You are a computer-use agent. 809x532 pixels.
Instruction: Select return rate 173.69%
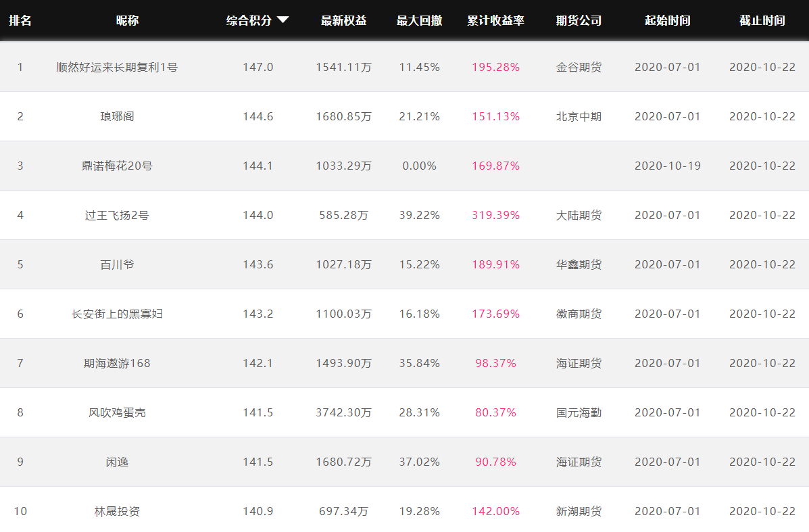496,314
